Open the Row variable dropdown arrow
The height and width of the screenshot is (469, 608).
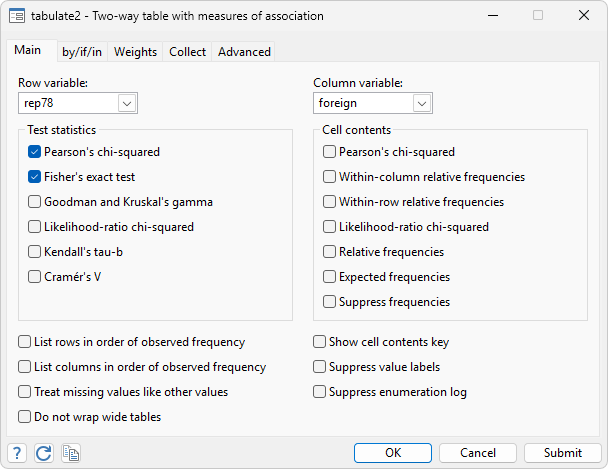(x=127, y=103)
